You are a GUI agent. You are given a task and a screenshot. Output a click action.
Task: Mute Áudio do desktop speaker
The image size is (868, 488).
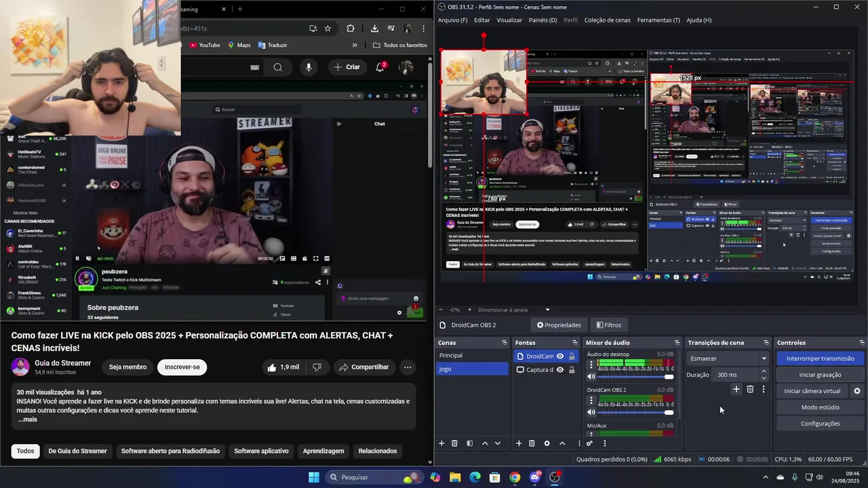coord(591,376)
